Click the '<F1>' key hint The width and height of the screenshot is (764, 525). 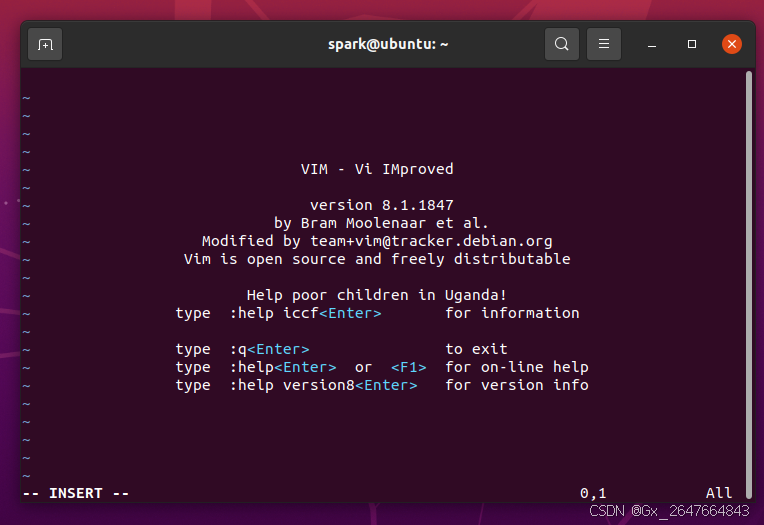[x=409, y=368]
